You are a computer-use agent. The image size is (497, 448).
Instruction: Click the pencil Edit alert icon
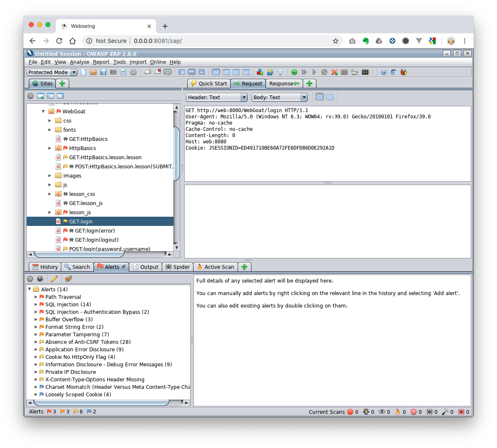pos(54,279)
